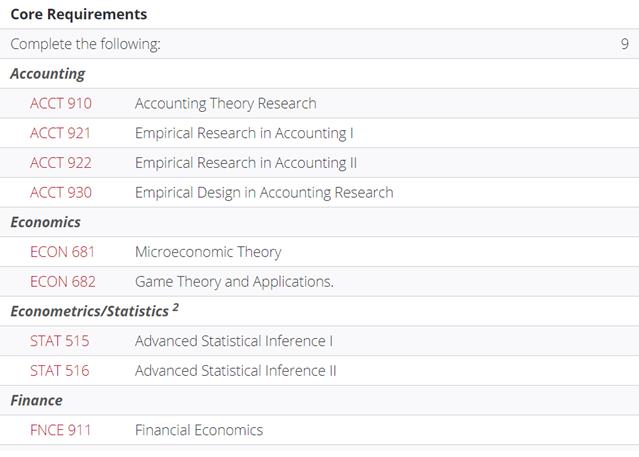639x457 pixels.
Task: Click the Core Requirements heading
Action: coord(79,14)
